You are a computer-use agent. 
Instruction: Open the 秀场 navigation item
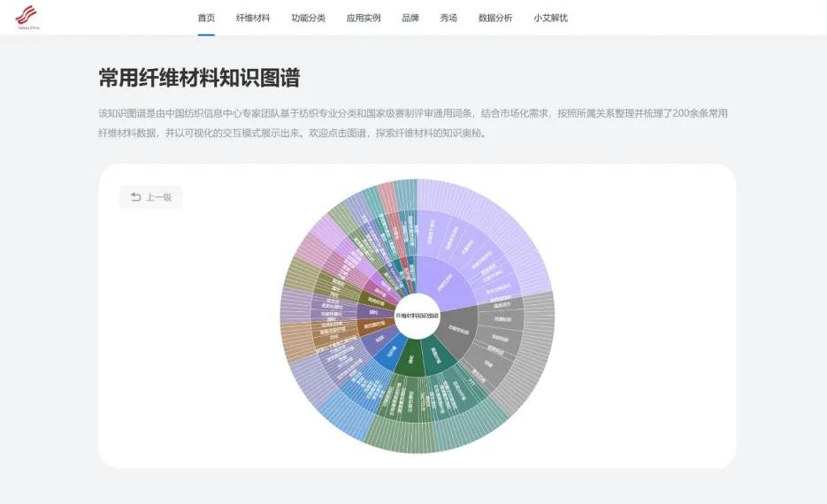tap(448, 18)
